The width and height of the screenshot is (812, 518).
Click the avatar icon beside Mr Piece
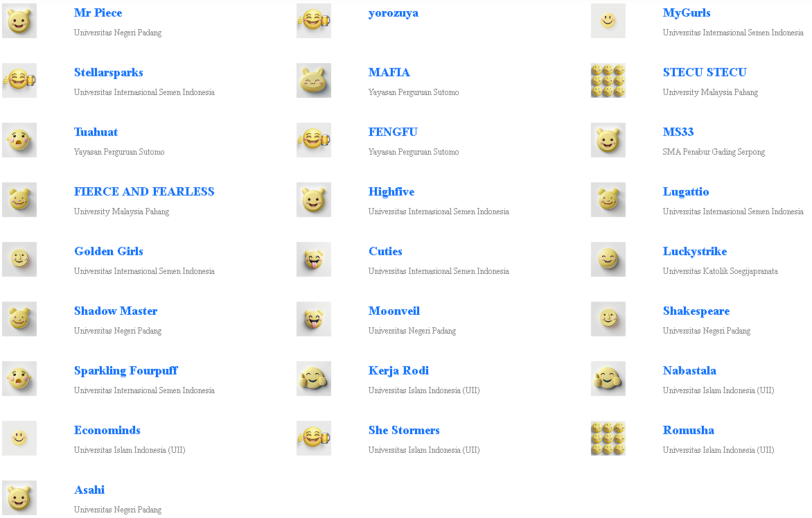coord(19,21)
